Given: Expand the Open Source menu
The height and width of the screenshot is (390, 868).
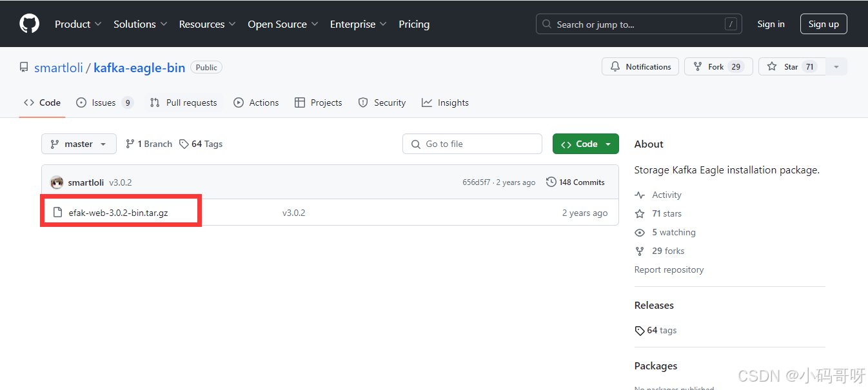Looking at the screenshot, I should pyautogui.click(x=283, y=24).
